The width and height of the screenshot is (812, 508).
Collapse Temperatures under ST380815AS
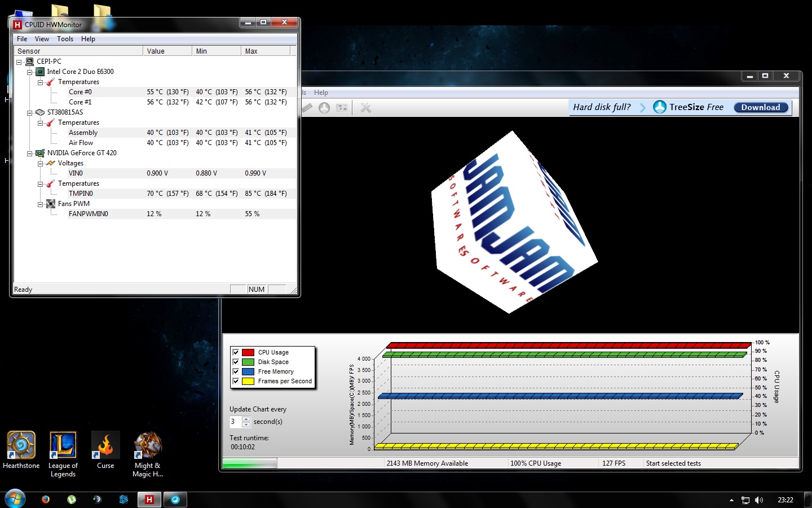tap(40, 122)
